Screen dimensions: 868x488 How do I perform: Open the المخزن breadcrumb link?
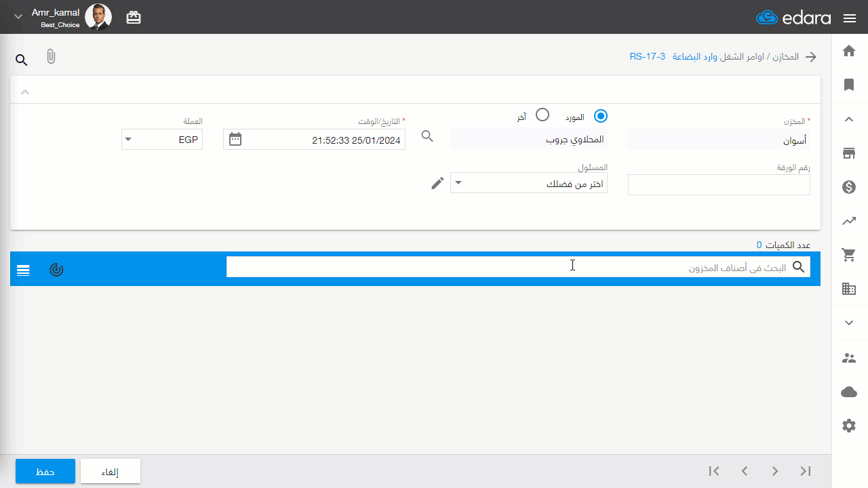pyautogui.click(x=785, y=57)
